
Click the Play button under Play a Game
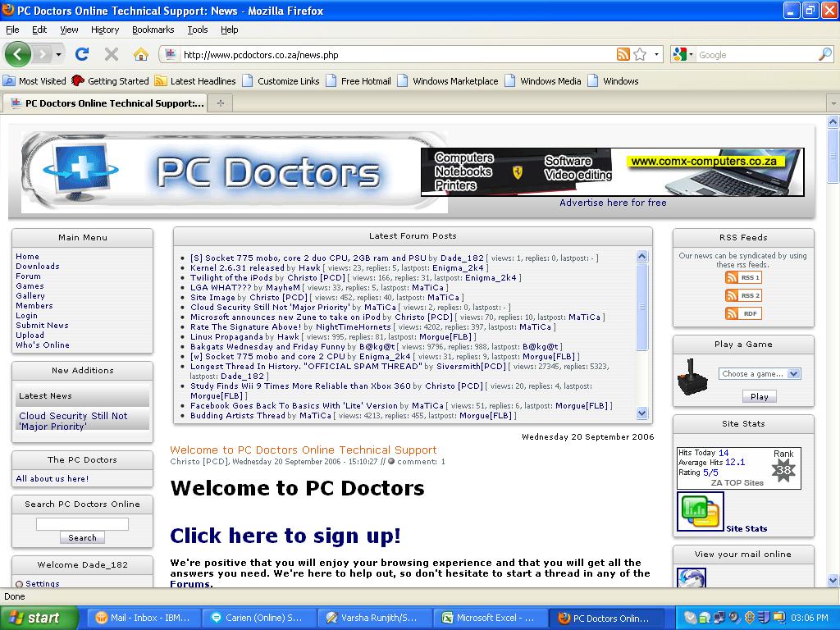[760, 396]
